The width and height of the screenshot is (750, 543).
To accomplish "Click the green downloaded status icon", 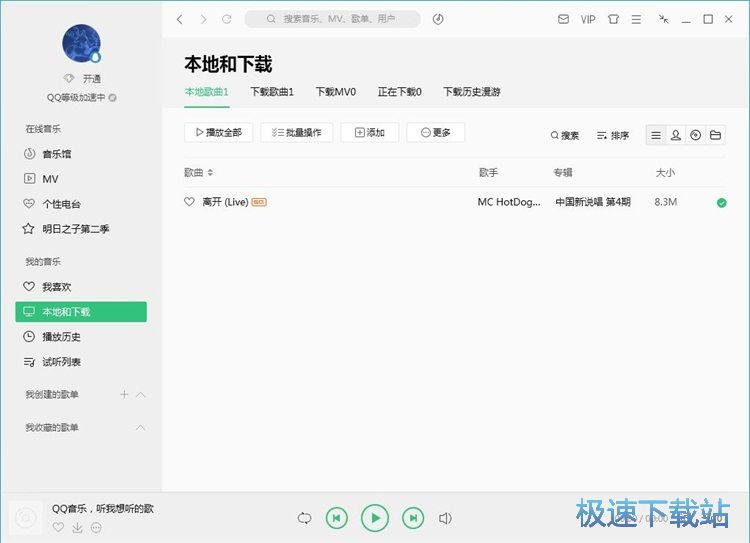I will click(722, 203).
